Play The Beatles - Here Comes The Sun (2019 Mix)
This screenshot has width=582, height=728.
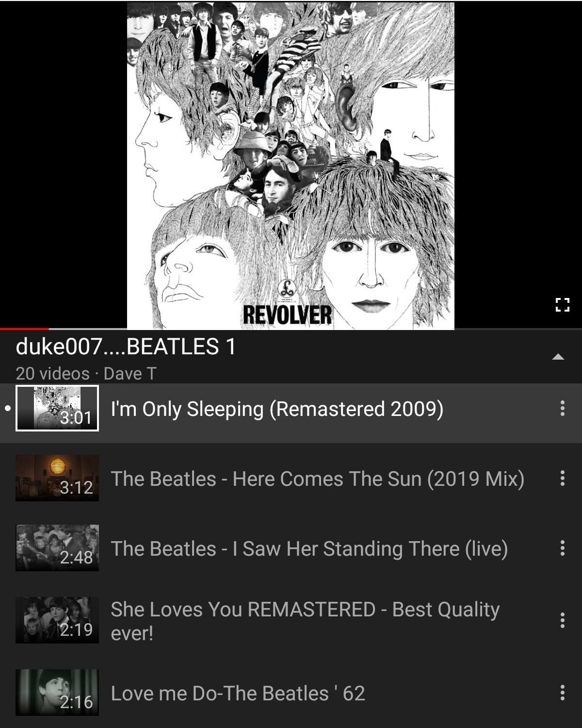tap(318, 479)
